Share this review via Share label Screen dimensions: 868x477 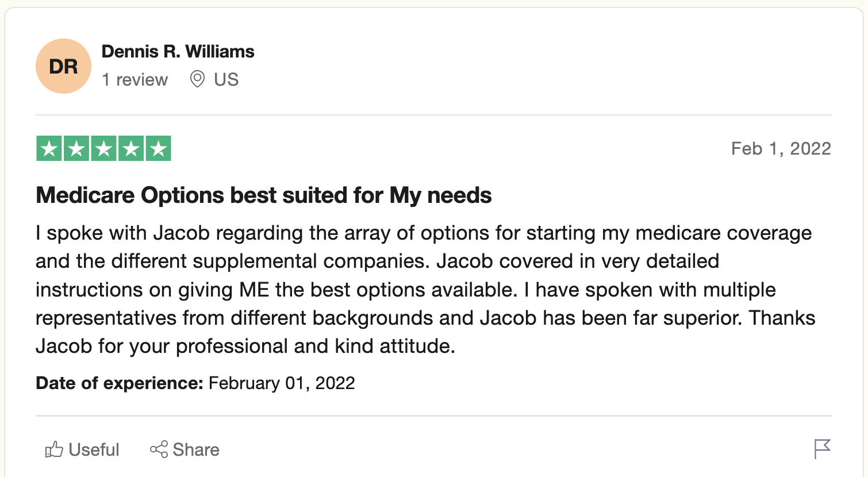coord(196,449)
